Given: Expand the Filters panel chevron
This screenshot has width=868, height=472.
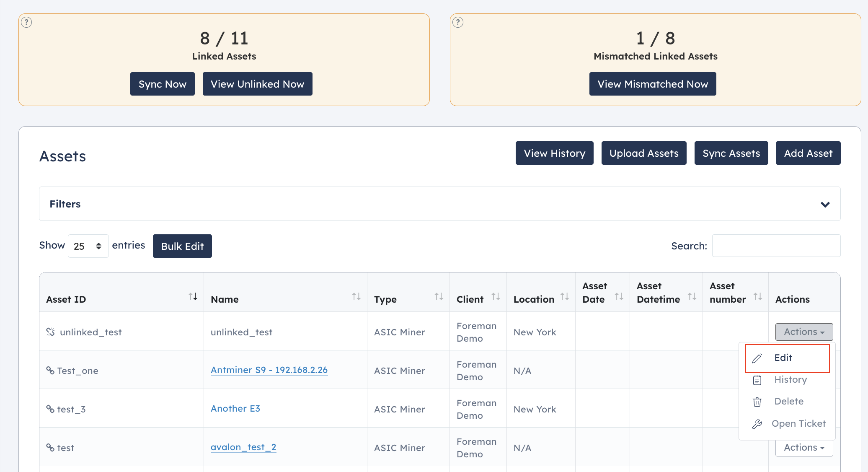Looking at the screenshot, I should 825,205.
